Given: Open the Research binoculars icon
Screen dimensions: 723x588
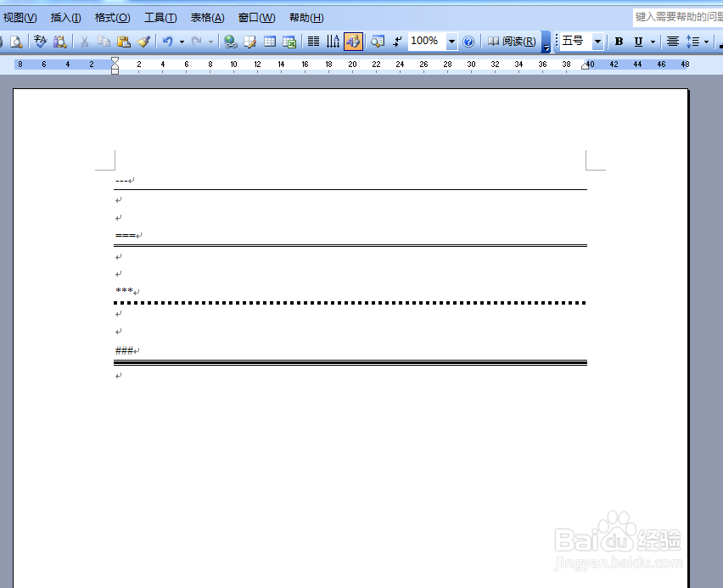Looking at the screenshot, I should pyautogui.click(x=60, y=42).
